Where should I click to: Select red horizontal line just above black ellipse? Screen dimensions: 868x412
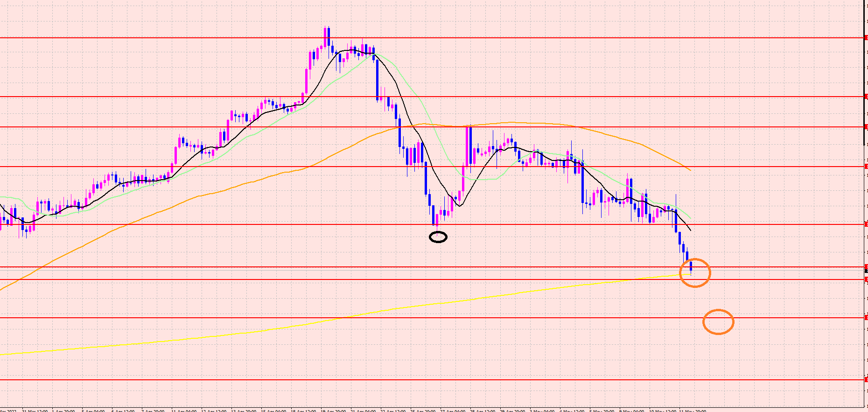point(327,224)
